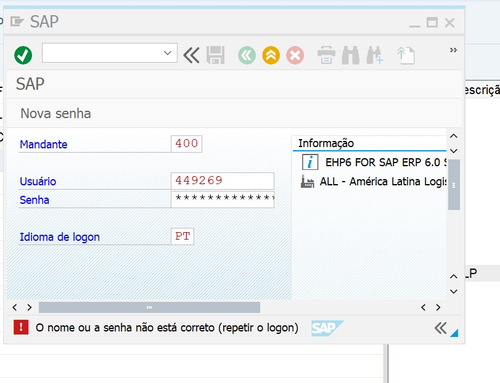Click the Usuário label
The image size is (500, 383).
tap(38, 182)
